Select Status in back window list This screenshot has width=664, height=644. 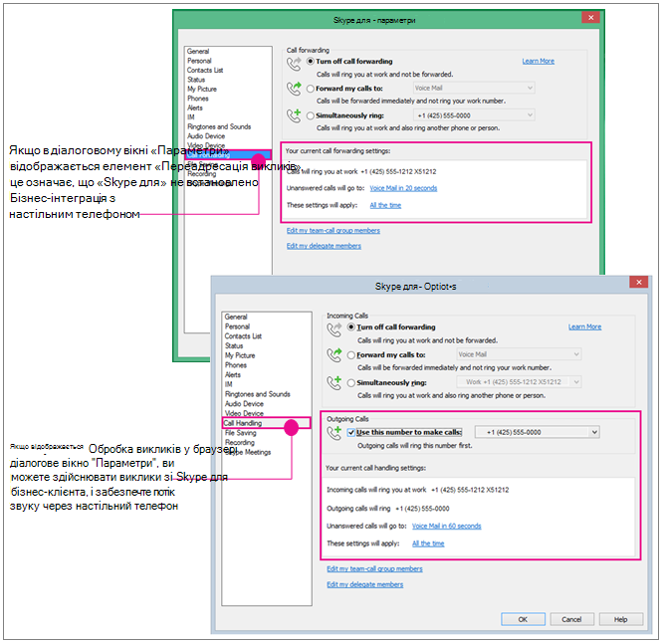196,80
